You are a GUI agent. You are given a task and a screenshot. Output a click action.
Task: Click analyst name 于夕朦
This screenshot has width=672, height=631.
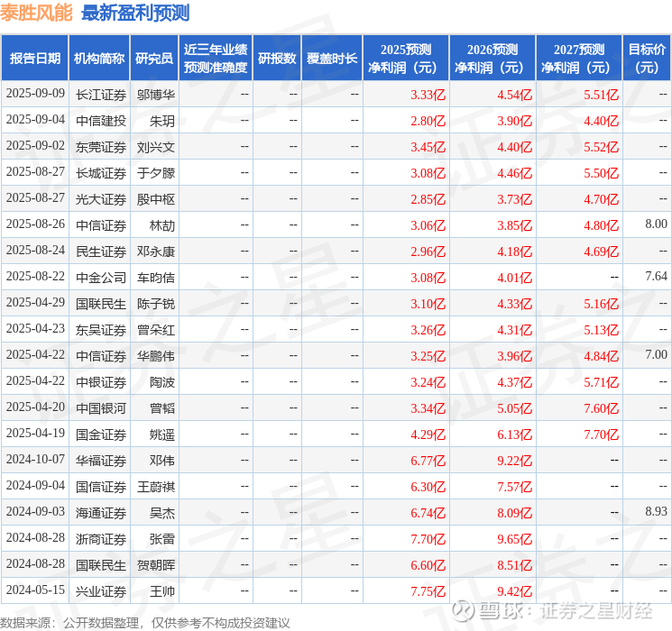pos(156,173)
